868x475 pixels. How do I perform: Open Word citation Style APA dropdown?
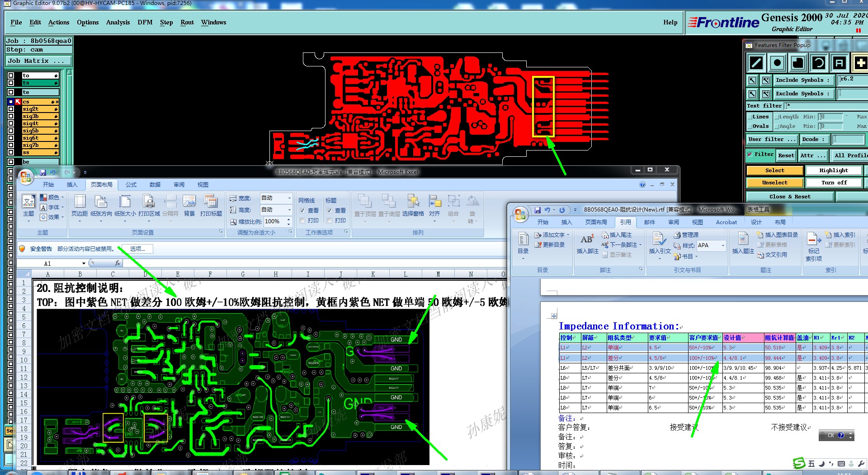[x=723, y=245]
